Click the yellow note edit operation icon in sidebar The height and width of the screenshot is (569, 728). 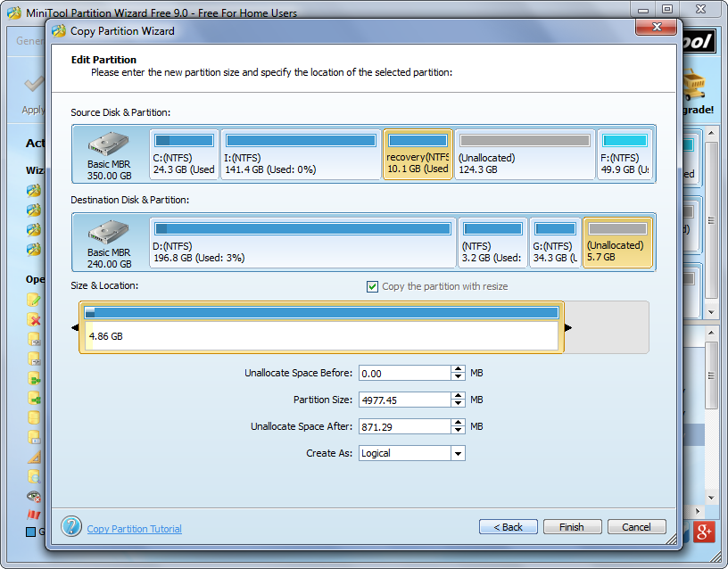[33, 300]
